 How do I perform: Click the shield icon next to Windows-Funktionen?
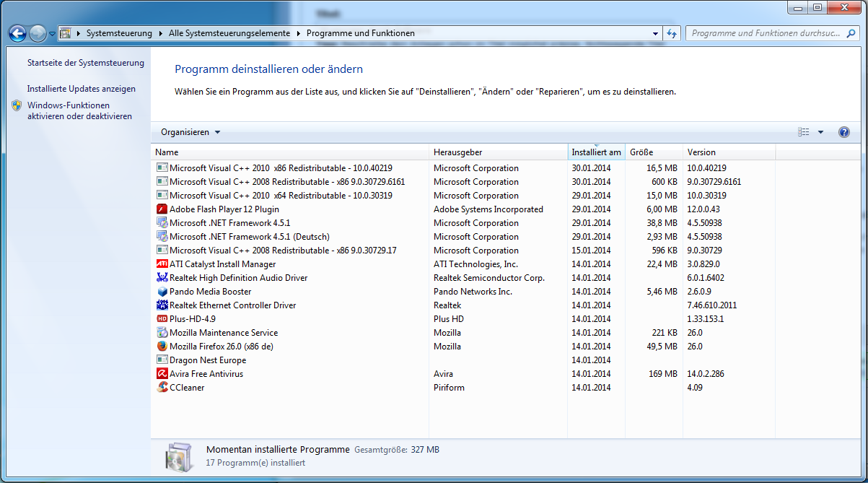(x=17, y=105)
